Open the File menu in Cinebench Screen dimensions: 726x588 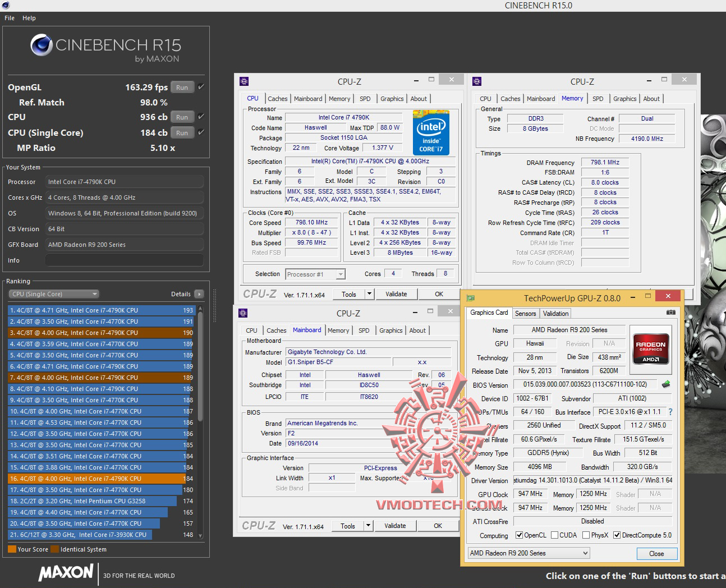(x=10, y=18)
